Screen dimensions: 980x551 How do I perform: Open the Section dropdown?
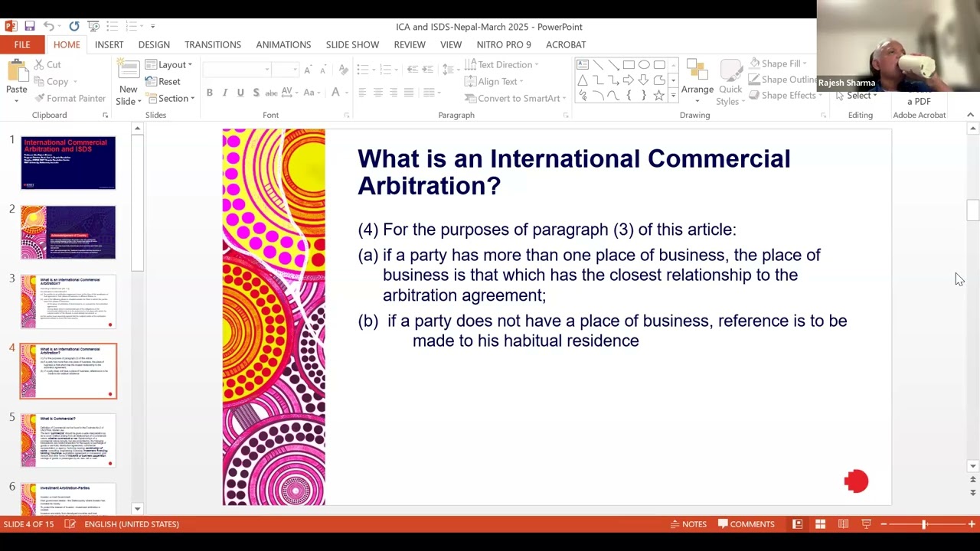[169, 99]
